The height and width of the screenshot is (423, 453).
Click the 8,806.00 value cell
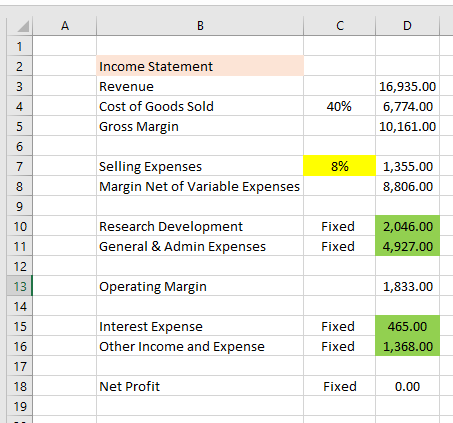407,186
